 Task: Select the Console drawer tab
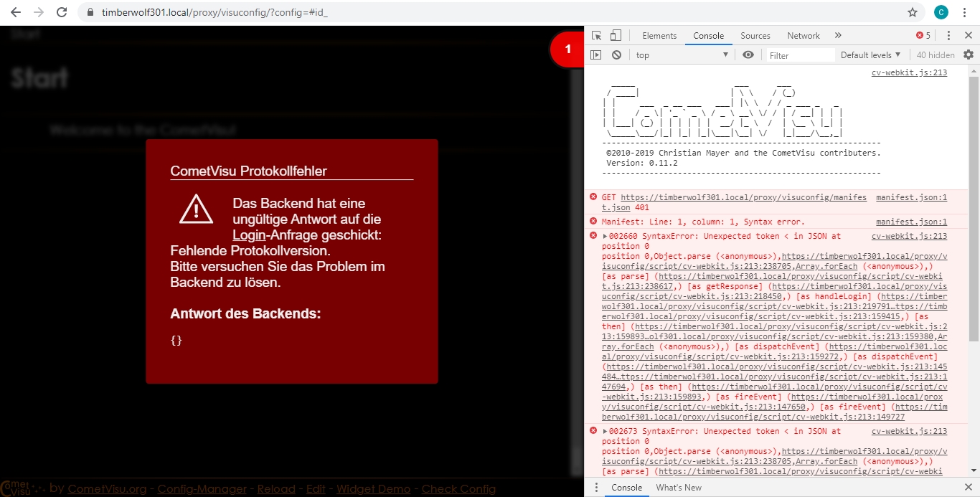pos(626,488)
